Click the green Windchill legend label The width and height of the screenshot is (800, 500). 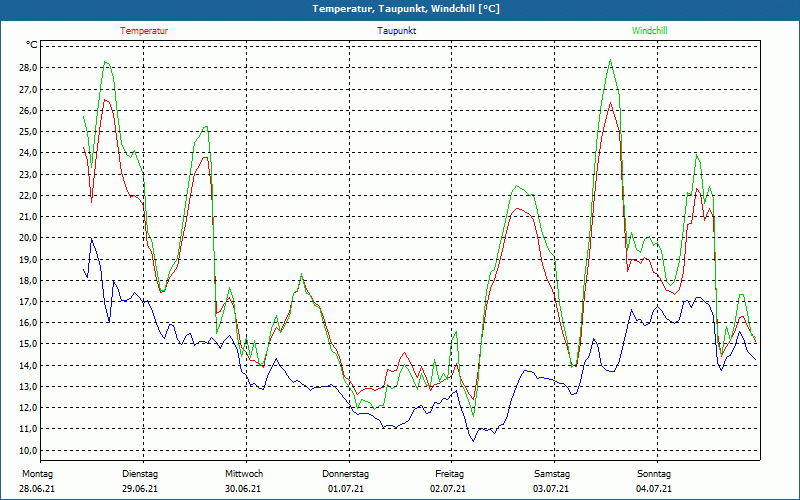tap(649, 31)
